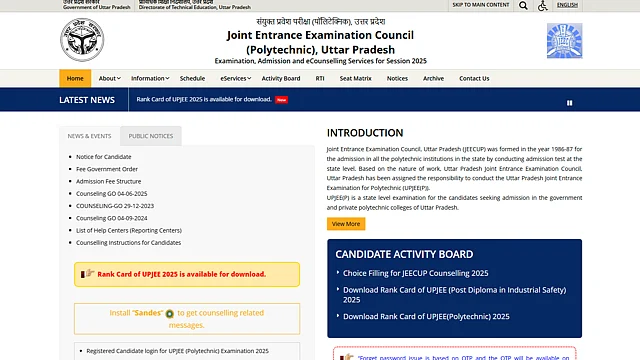Open the search magnifier icon
Image resolution: width=640 pixels, height=360 pixels.
(523, 6)
